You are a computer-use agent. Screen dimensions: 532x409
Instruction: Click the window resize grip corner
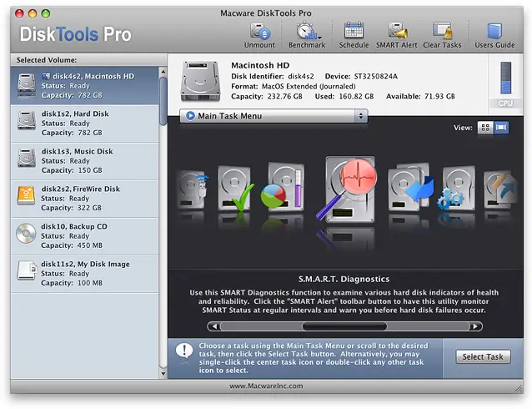tap(519, 389)
